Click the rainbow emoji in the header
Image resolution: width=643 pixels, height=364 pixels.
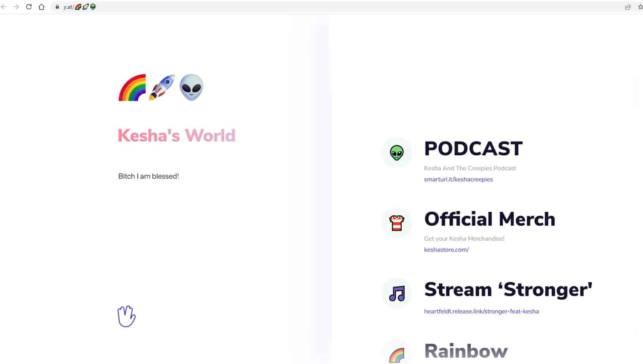click(x=132, y=88)
